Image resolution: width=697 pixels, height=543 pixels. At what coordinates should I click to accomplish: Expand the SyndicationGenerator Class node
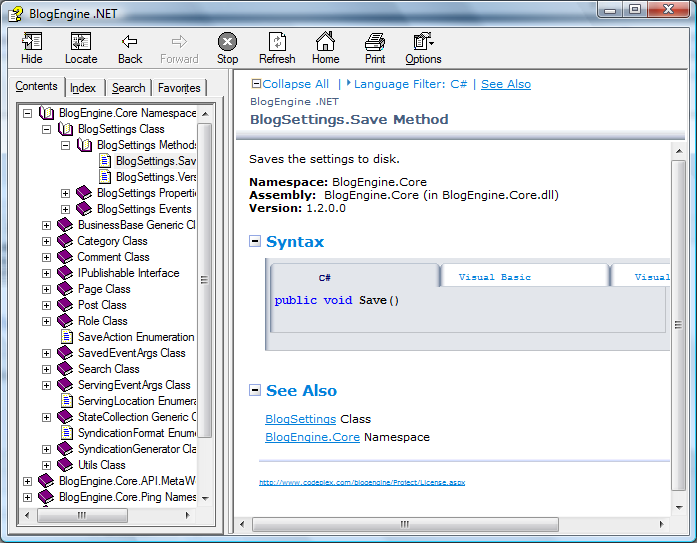[46, 449]
